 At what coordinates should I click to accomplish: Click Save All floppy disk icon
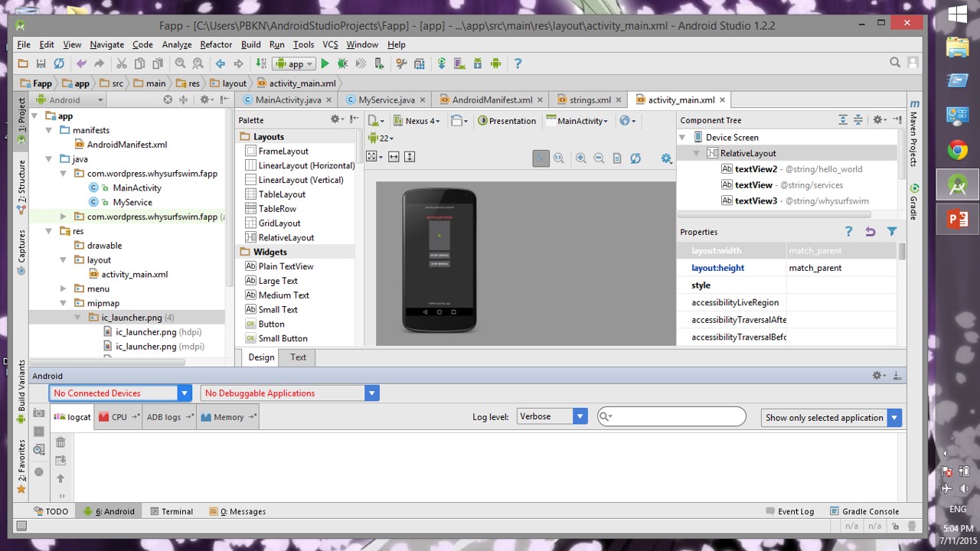41,64
